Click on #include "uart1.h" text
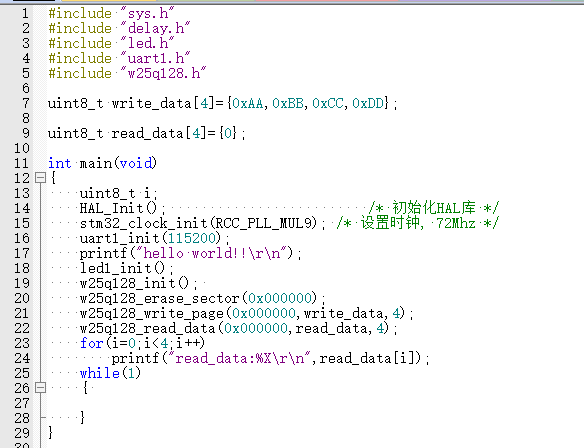The width and height of the screenshot is (584, 448). tap(119, 58)
